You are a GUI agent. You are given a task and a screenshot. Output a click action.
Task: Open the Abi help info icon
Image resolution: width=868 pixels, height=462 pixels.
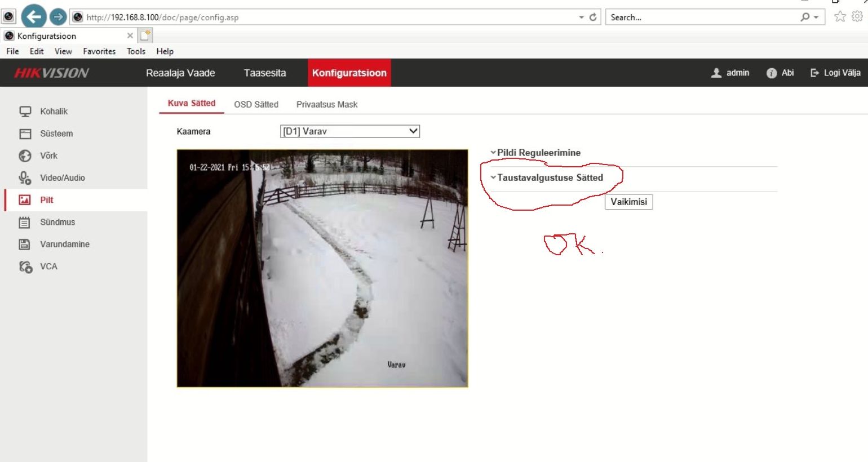(x=772, y=73)
